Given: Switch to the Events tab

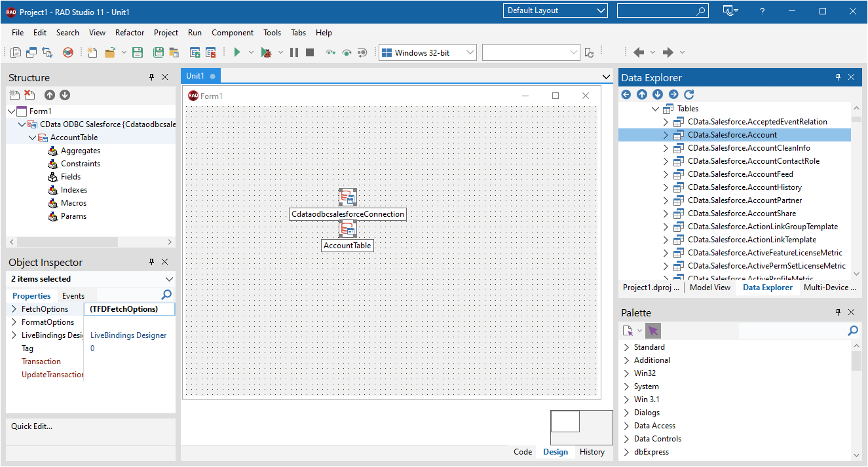Looking at the screenshot, I should click(x=73, y=296).
